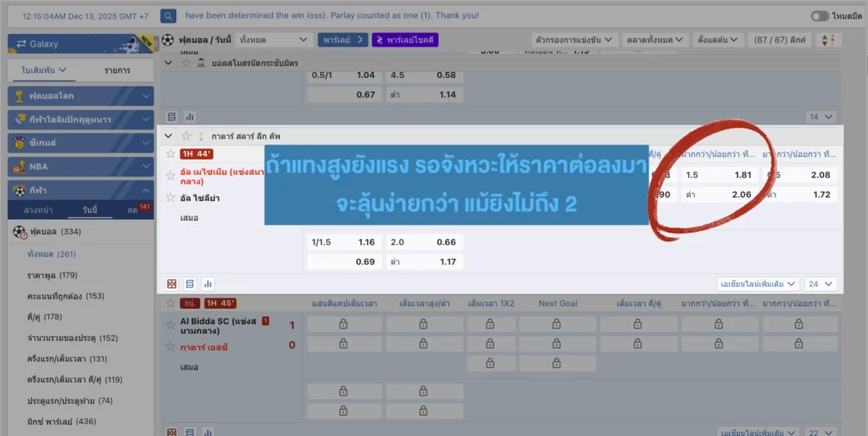This screenshot has width=868, height=436.
Task: Open the ตั้งแต่ต้น sort dropdown
Action: [x=717, y=40]
